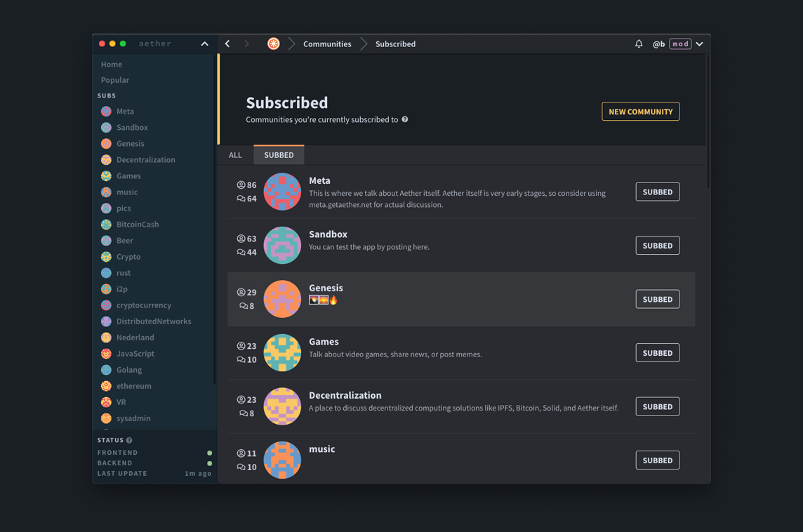Viewport: 803px width, 532px height.
Task: Click the Games community avatar
Action: click(x=282, y=353)
